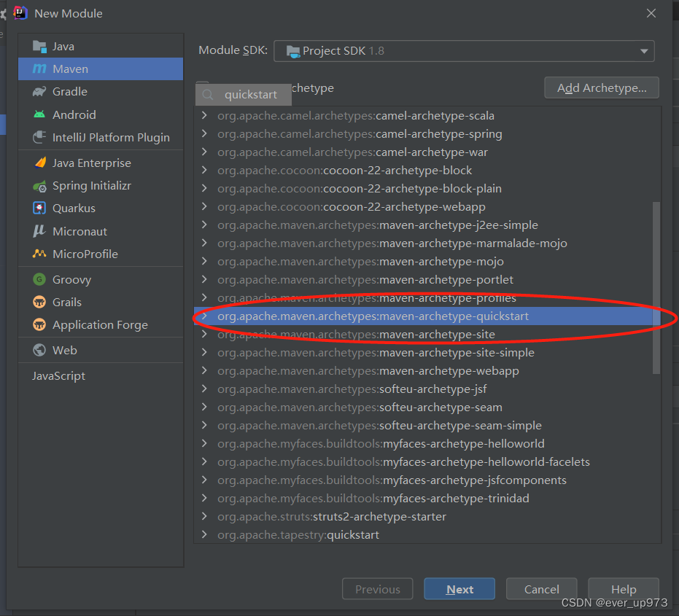
Task: Click the green Android robot icon
Action: click(x=39, y=114)
